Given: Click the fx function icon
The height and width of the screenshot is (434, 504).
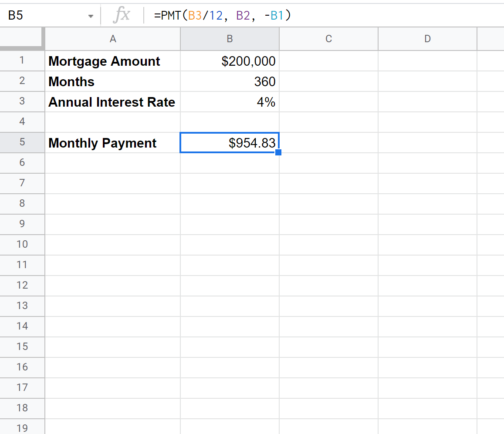Looking at the screenshot, I should (122, 15).
